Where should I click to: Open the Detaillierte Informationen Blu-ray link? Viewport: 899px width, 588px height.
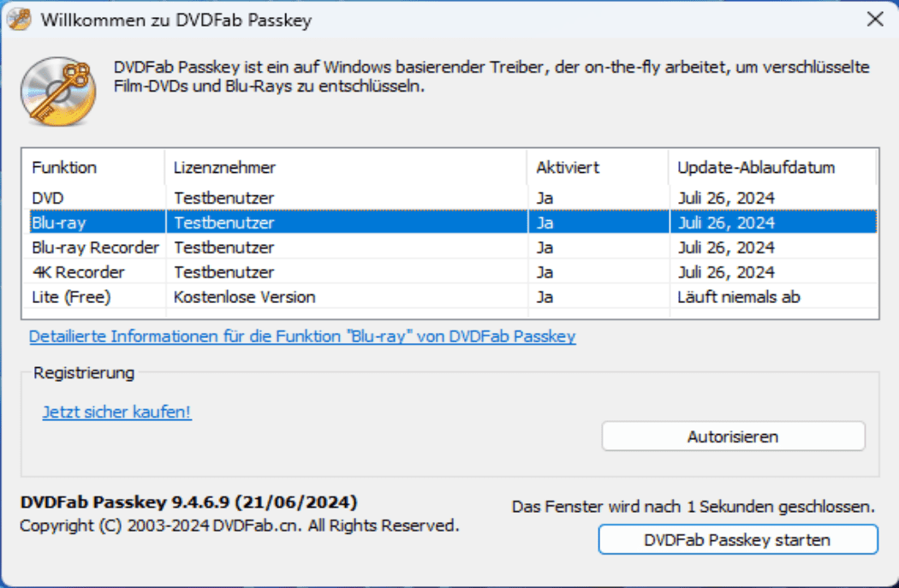(302, 336)
